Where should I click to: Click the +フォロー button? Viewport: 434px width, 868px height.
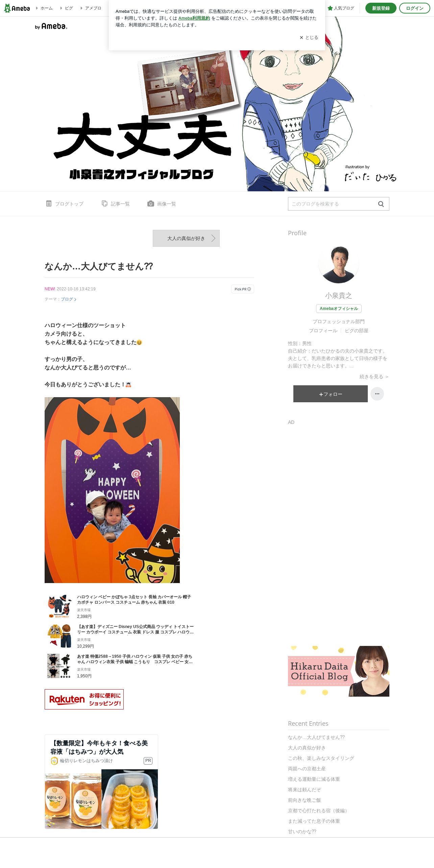point(331,394)
